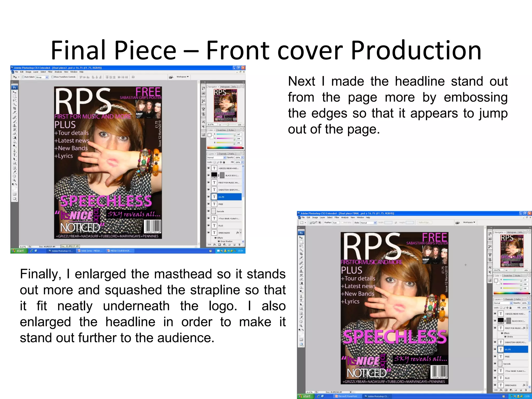The height and width of the screenshot is (399, 532).
Task: Select the Crop tool in final piece2 window
Action: [15, 108]
